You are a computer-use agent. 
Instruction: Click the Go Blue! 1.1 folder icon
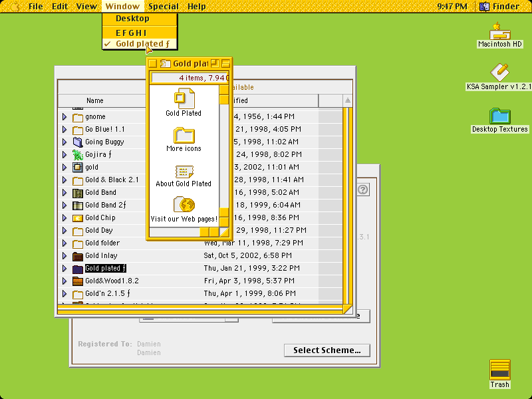click(x=78, y=130)
